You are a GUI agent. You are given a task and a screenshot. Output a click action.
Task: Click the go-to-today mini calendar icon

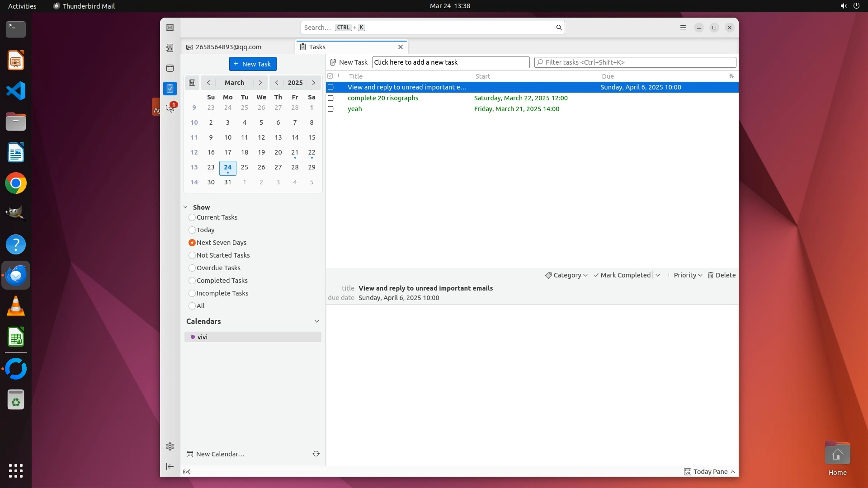click(x=192, y=83)
